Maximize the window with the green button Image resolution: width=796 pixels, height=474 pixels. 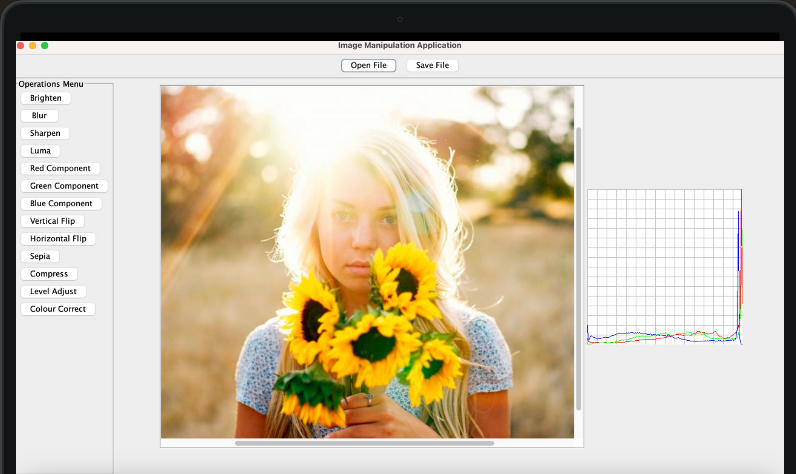45,46
